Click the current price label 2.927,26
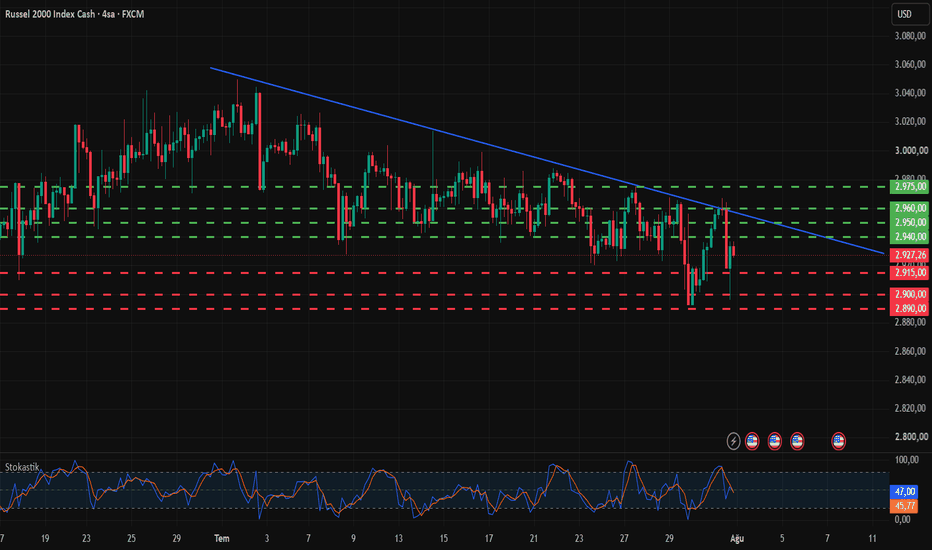Image resolution: width=932 pixels, height=550 pixels. [x=909, y=255]
